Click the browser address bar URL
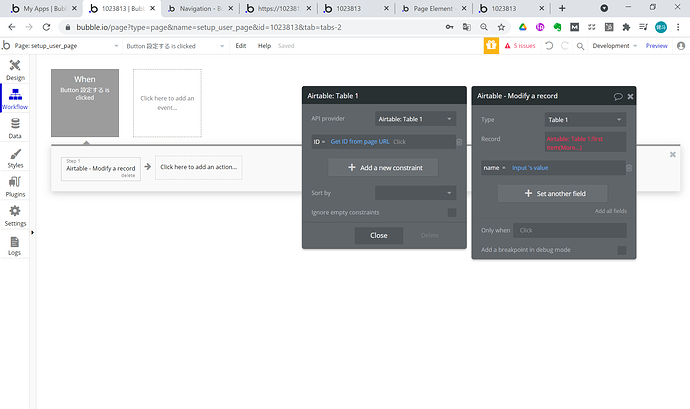Screen dimensions: 690x409 209,27
